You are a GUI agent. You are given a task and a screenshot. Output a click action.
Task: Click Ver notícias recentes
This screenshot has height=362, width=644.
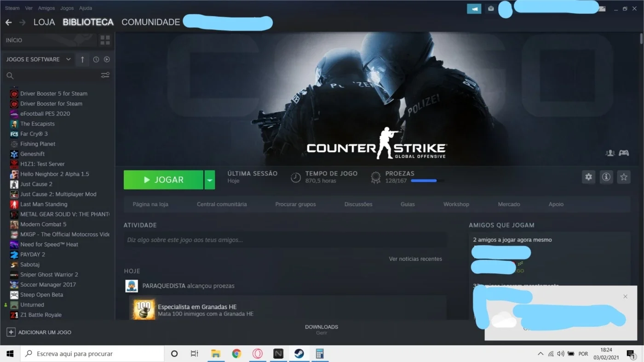(415, 259)
